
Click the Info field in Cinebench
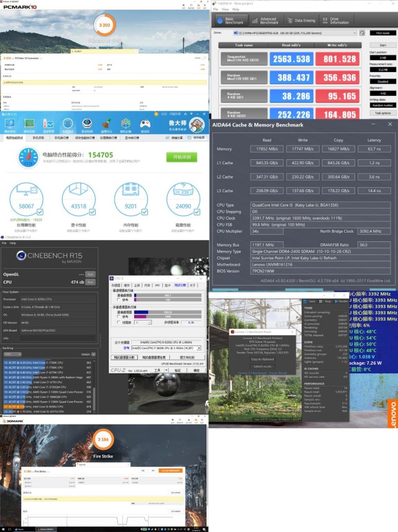tap(57, 338)
